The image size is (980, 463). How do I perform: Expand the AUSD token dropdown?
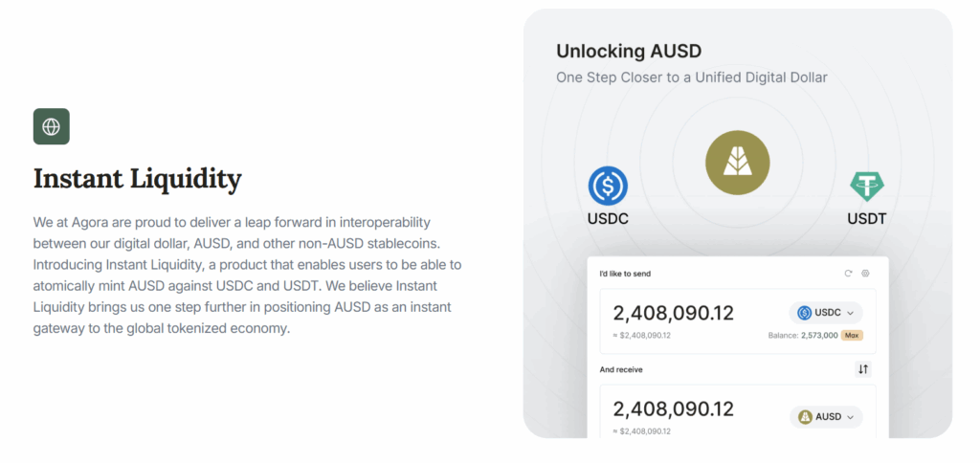point(850,417)
